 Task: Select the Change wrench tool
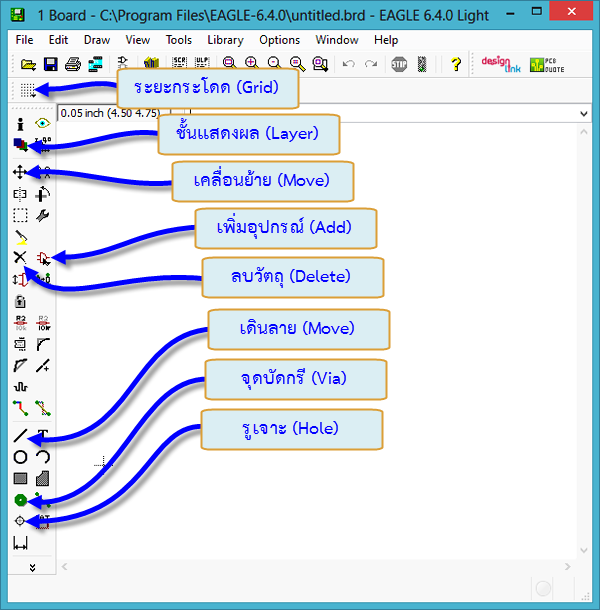coord(42,215)
